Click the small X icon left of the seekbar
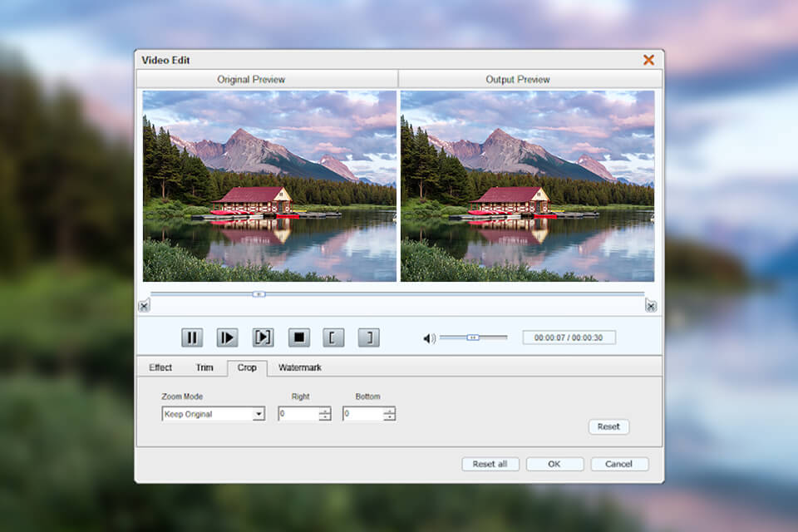This screenshot has height=532, width=798. [145, 306]
